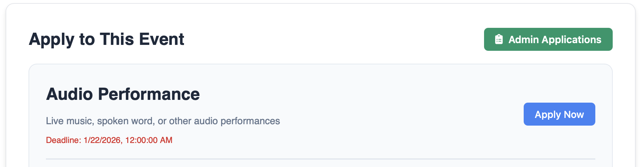Click the time 12:00:00 AM
The image size is (644, 167).
pyautogui.click(x=149, y=140)
